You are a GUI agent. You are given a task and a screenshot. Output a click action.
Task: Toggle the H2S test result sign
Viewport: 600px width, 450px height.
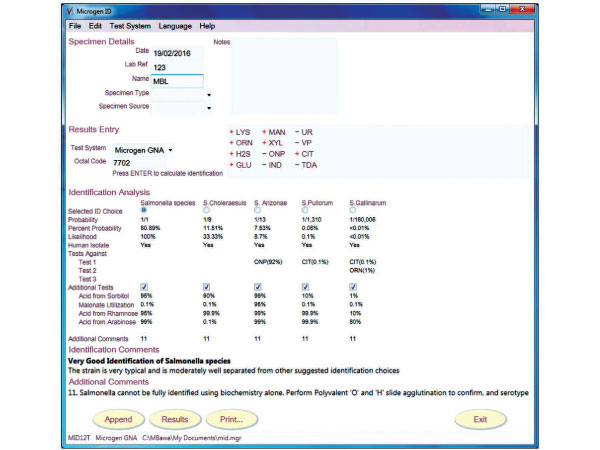tap(232, 154)
